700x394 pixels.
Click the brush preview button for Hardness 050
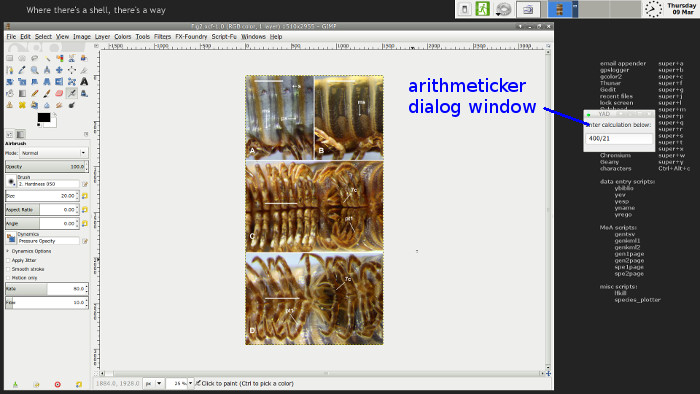point(11,181)
